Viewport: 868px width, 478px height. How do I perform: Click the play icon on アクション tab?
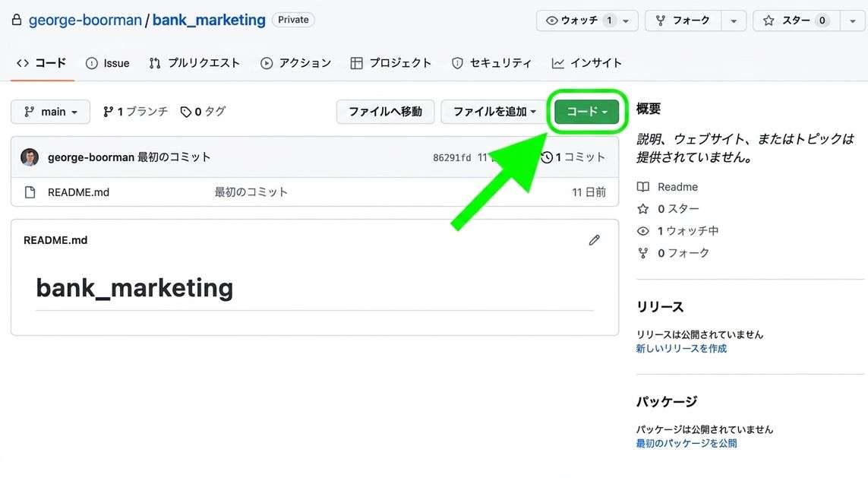pos(267,63)
